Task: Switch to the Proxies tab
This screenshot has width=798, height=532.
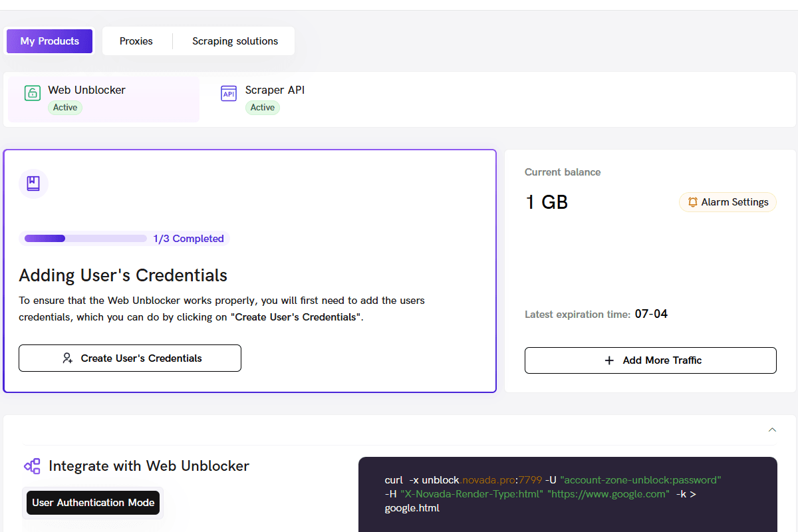Action: (136, 41)
